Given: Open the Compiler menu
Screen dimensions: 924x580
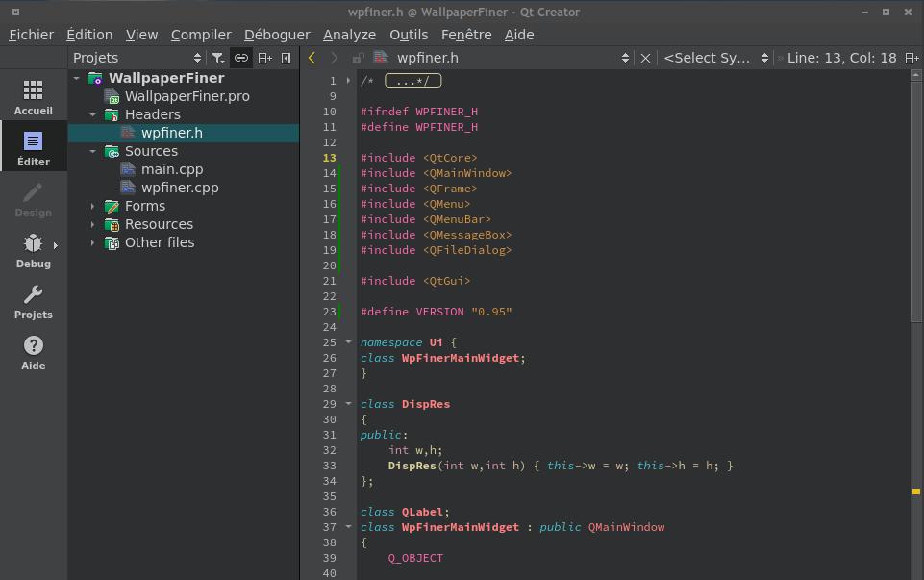Looking at the screenshot, I should pos(201,35).
